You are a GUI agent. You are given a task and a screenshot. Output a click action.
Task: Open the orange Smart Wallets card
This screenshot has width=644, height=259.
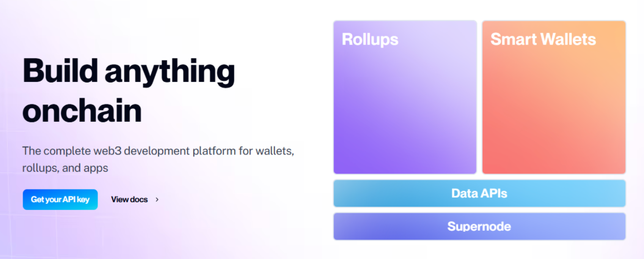click(554, 97)
